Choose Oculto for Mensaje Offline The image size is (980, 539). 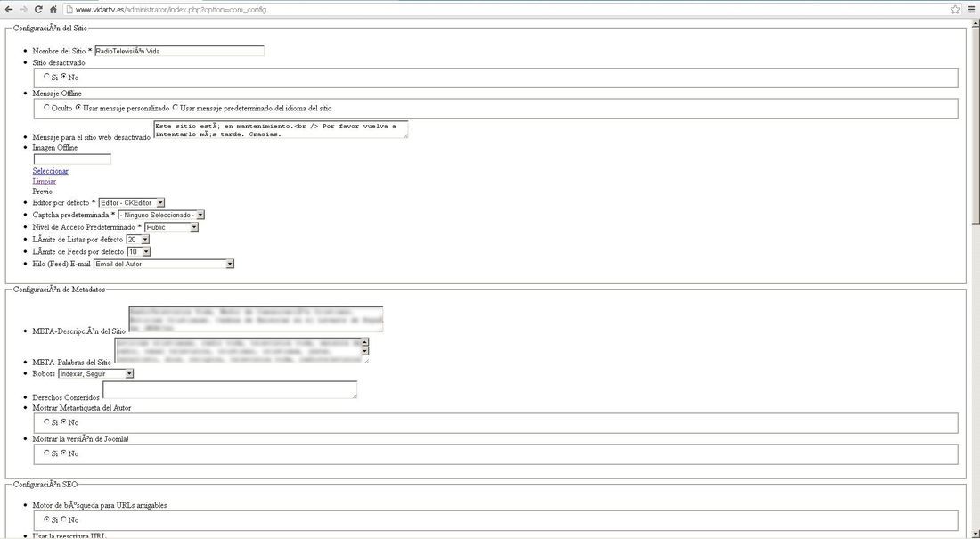click(x=47, y=108)
